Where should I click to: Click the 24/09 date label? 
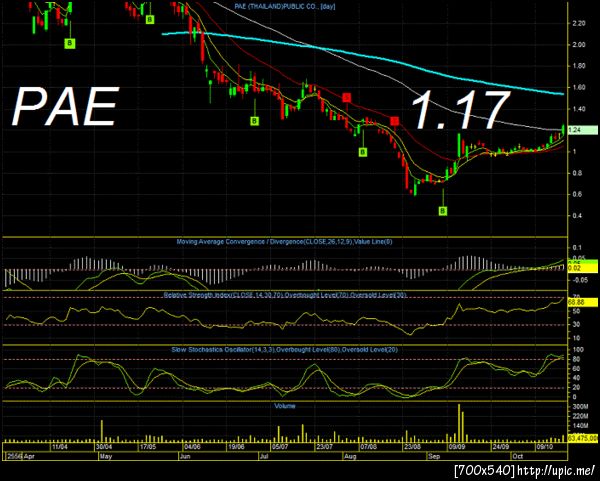pos(501,447)
